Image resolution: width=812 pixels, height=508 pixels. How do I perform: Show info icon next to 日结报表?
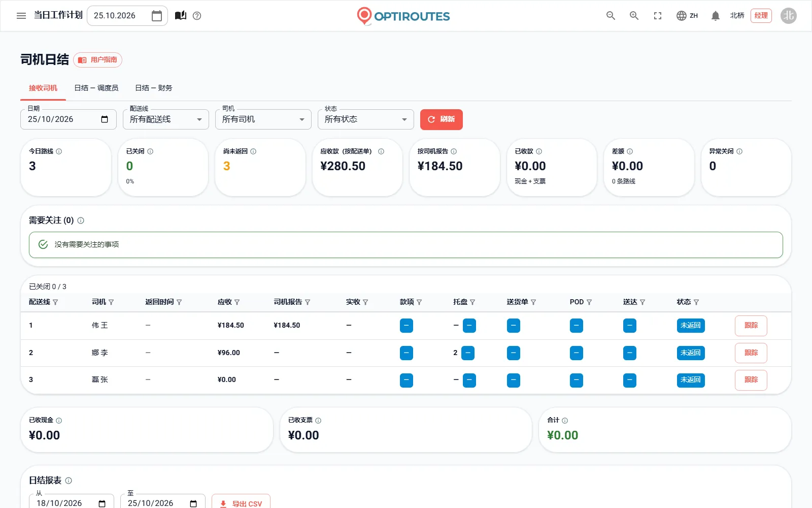click(69, 481)
